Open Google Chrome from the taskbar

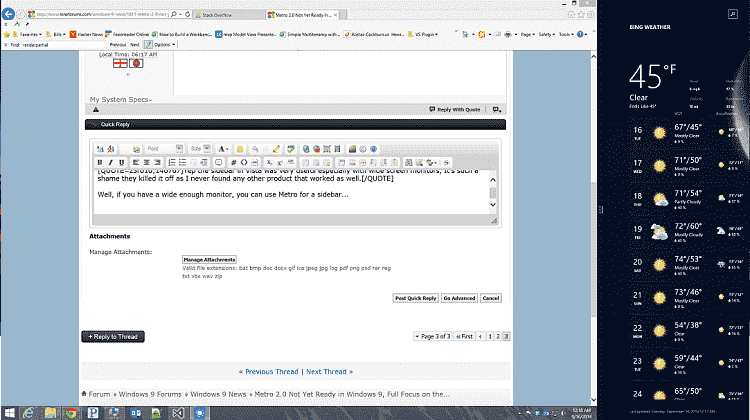(71, 412)
